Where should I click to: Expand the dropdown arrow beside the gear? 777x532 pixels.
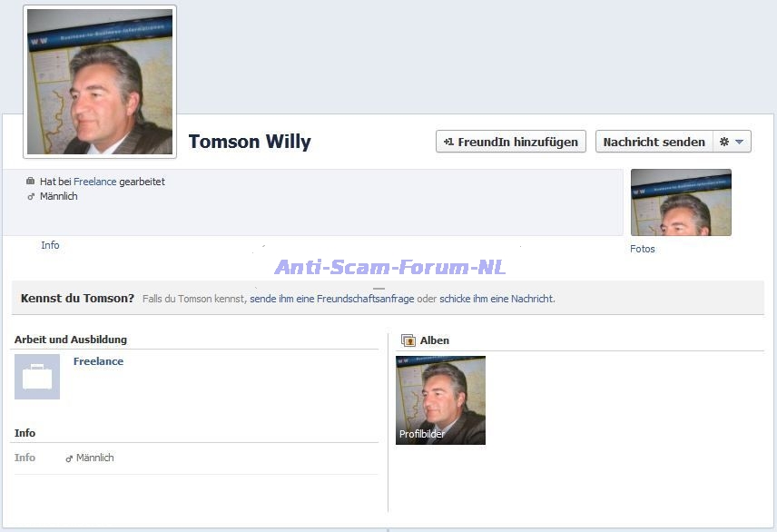point(740,142)
